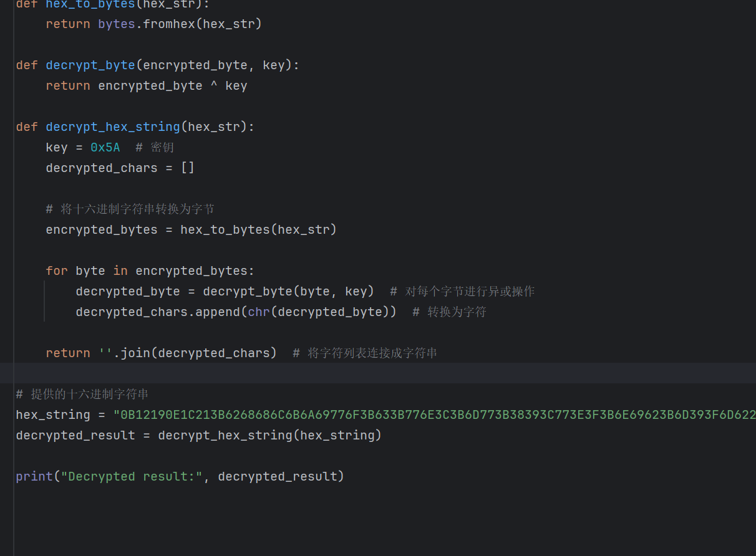The width and height of the screenshot is (756, 556).
Task: Click the for keyword of the loop
Action: pos(57,271)
